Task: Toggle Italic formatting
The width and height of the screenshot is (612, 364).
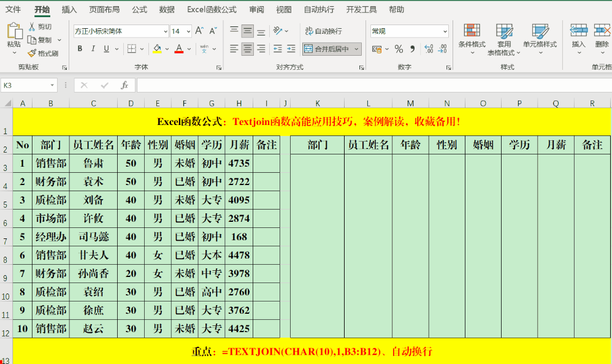Action: [93, 48]
